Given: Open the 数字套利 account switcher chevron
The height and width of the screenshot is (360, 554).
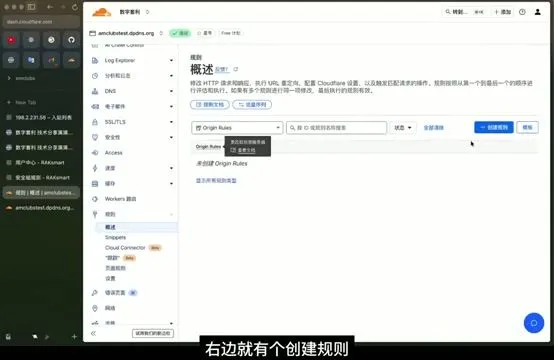Looking at the screenshot, I should click(147, 12).
